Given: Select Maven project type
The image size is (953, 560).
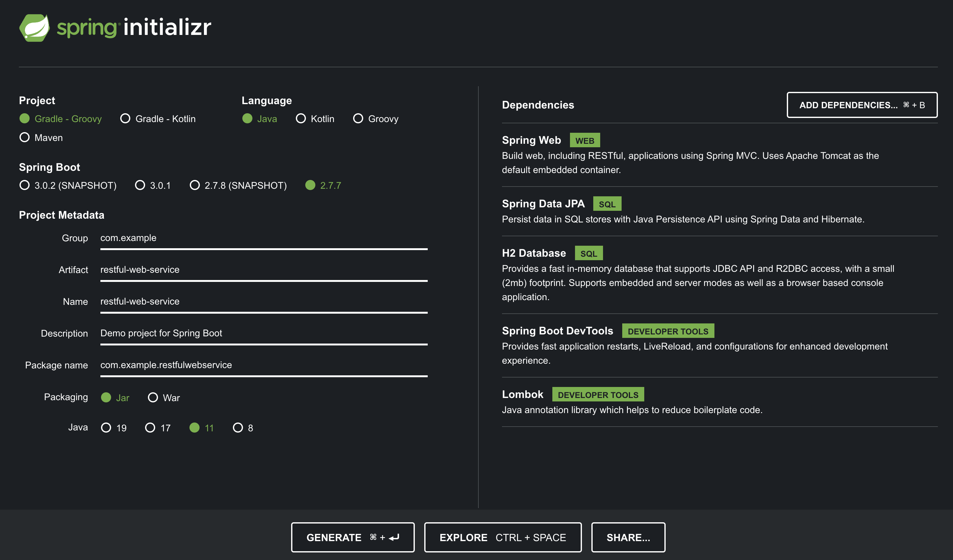Looking at the screenshot, I should (25, 137).
